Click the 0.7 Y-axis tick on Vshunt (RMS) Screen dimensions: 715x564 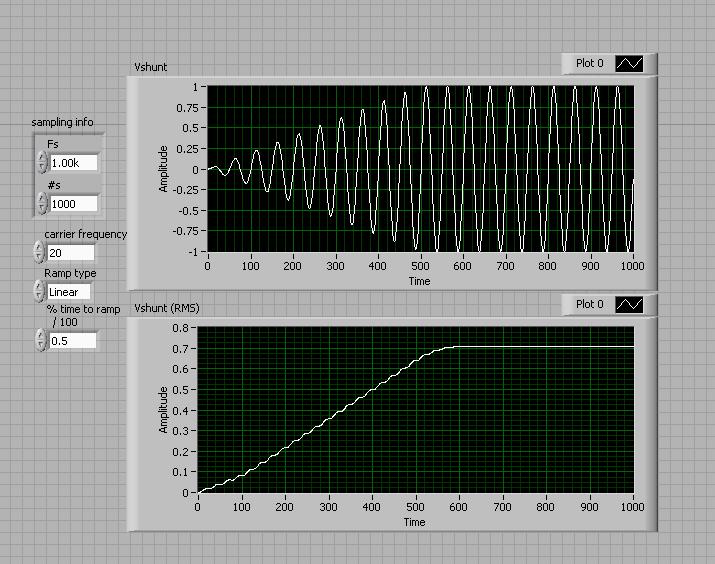pyautogui.click(x=181, y=349)
